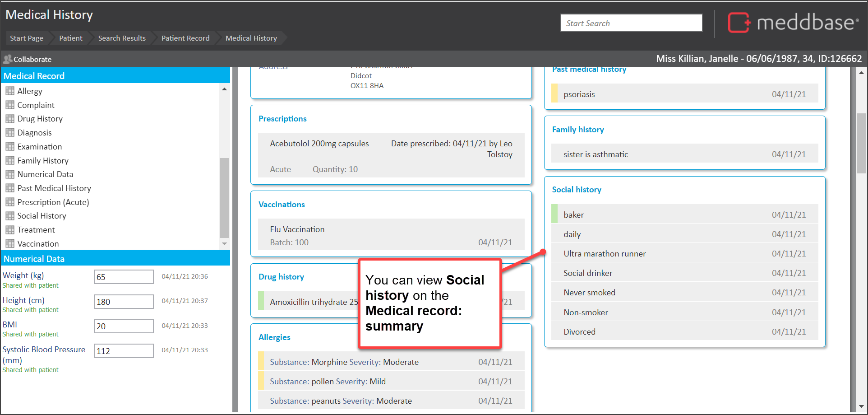Select Prescription (Acute) record type

tap(53, 202)
